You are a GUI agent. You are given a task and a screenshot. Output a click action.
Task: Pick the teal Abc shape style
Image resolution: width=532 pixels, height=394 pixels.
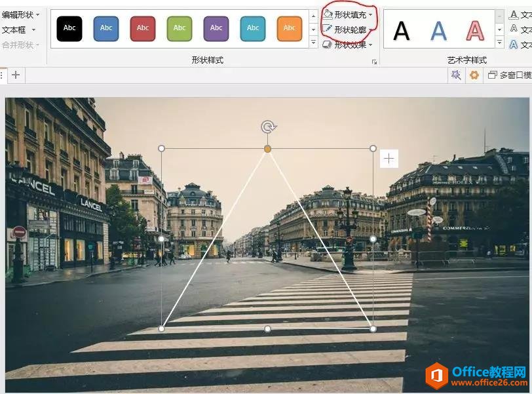(x=253, y=28)
